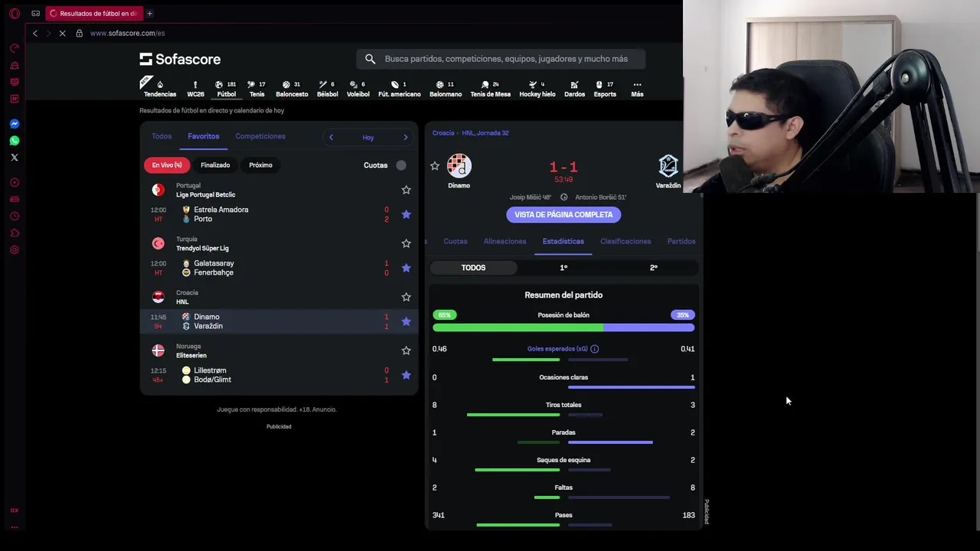Open Messenger in the browser sidebar
Viewport: 980px width, 551px height.
pyautogui.click(x=15, y=124)
